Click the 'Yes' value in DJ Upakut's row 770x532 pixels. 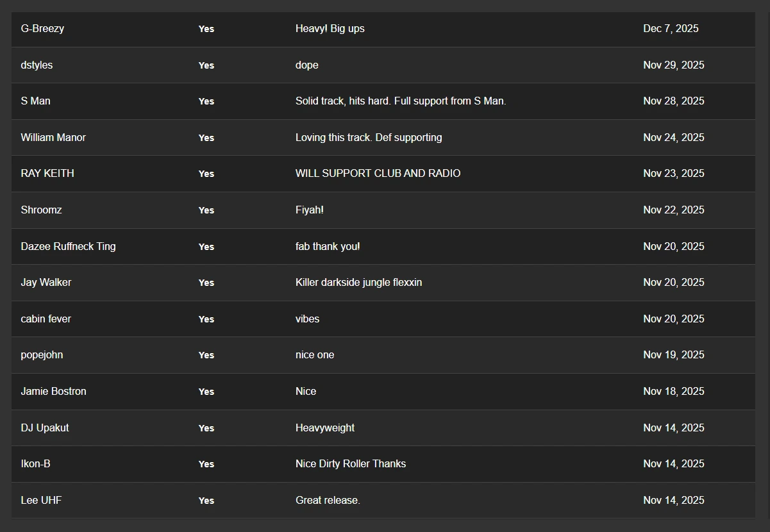pos(206,428)
